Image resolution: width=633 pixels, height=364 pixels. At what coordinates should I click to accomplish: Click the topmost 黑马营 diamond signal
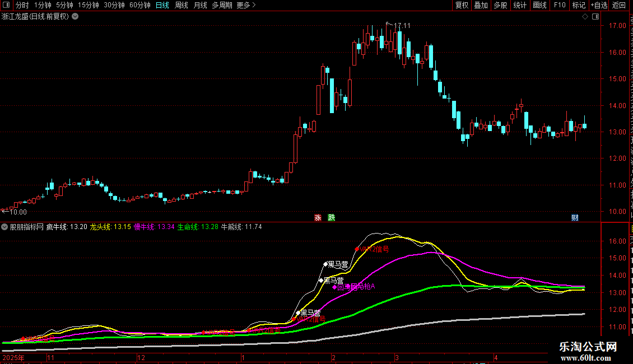[x=326, y=264]
